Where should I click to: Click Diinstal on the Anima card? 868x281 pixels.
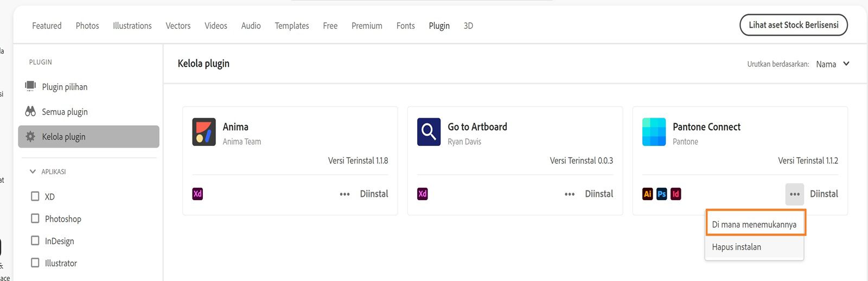(x=374, y=194)
